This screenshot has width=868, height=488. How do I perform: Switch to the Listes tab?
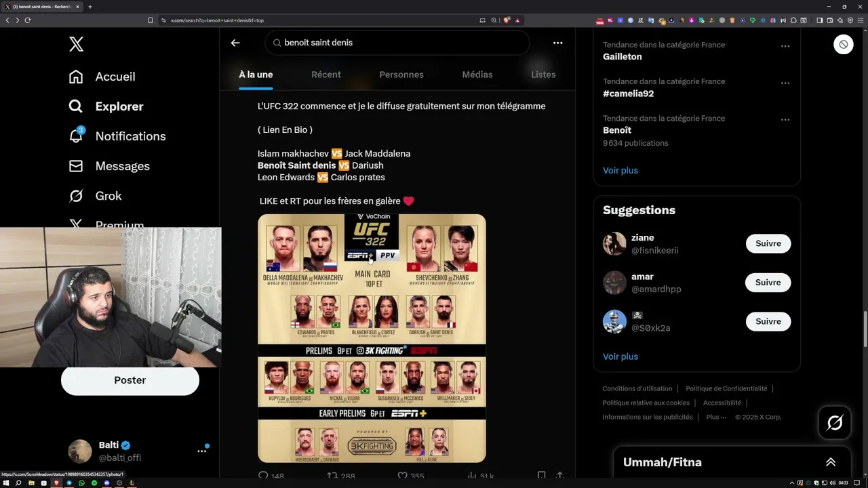(x=543, y=75)
